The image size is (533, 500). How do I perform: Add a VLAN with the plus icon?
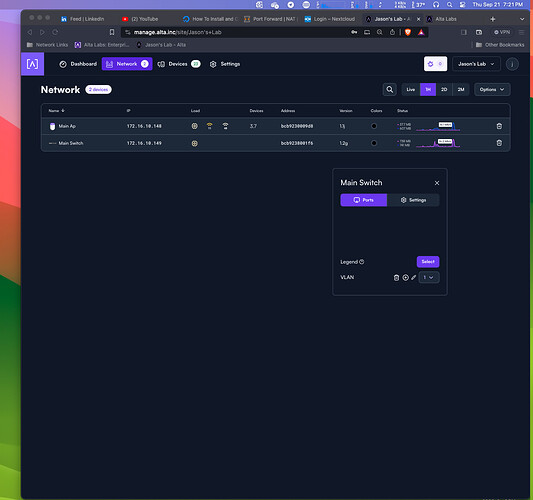pyautogui.click(x=405, y=278)
